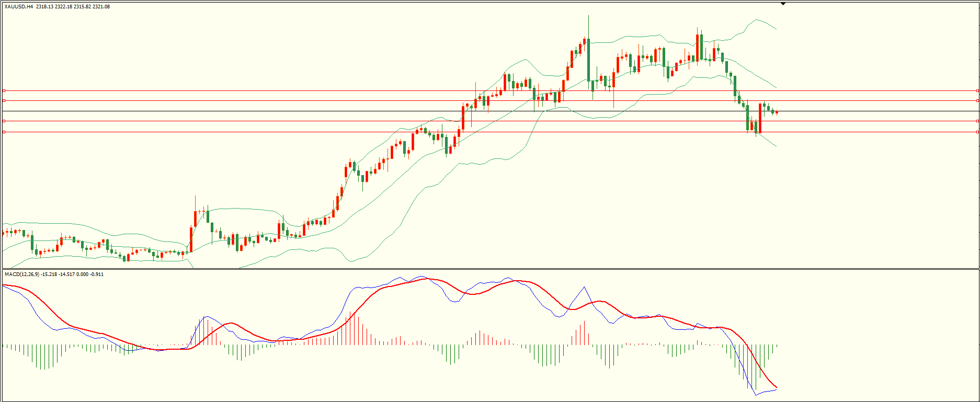Select right handle of red line just below black line

pos(977,121)
